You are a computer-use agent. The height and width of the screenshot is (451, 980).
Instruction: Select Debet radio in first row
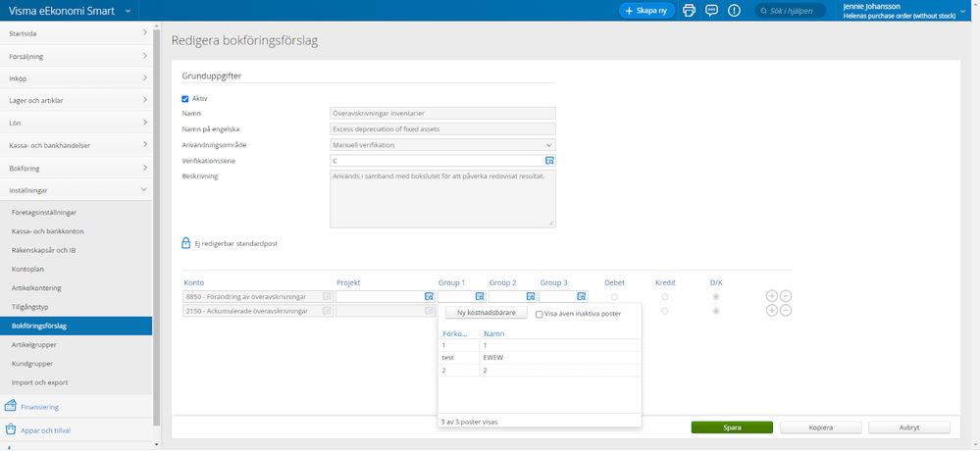(x=614, y=296)
